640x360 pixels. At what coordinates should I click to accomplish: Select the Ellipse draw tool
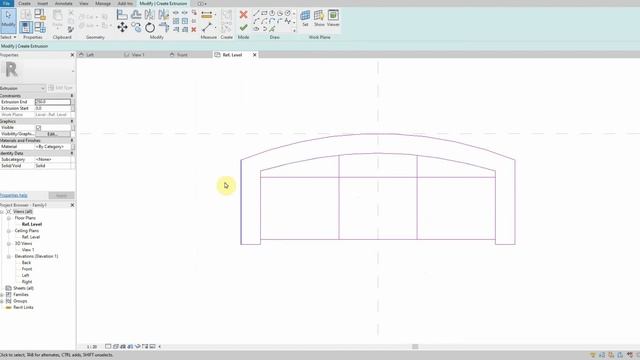(256, 29)
